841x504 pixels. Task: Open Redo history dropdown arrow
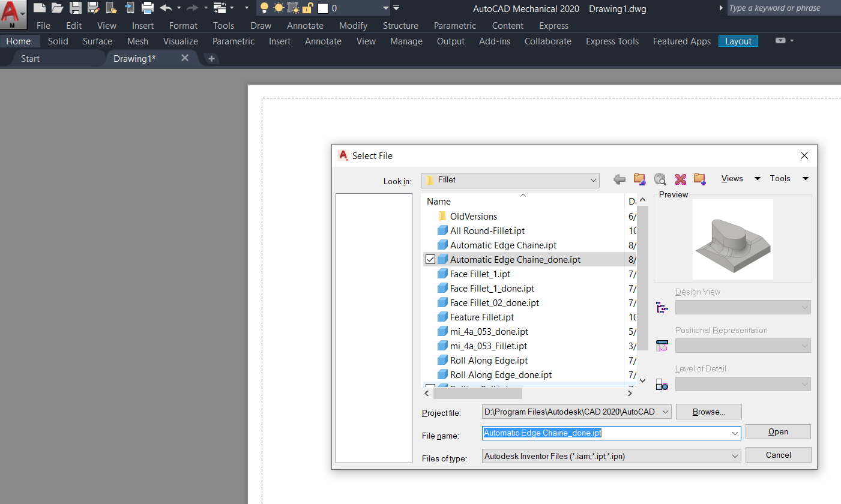[205, 8]
